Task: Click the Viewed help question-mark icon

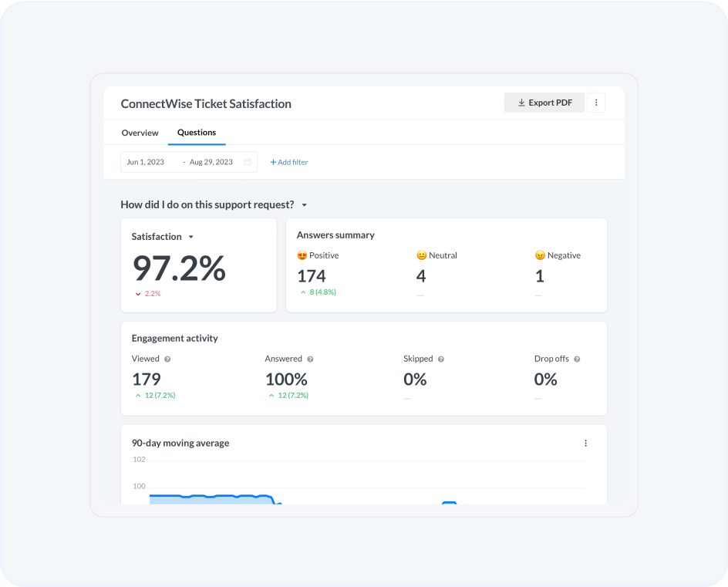Action: tap(167, 359)
